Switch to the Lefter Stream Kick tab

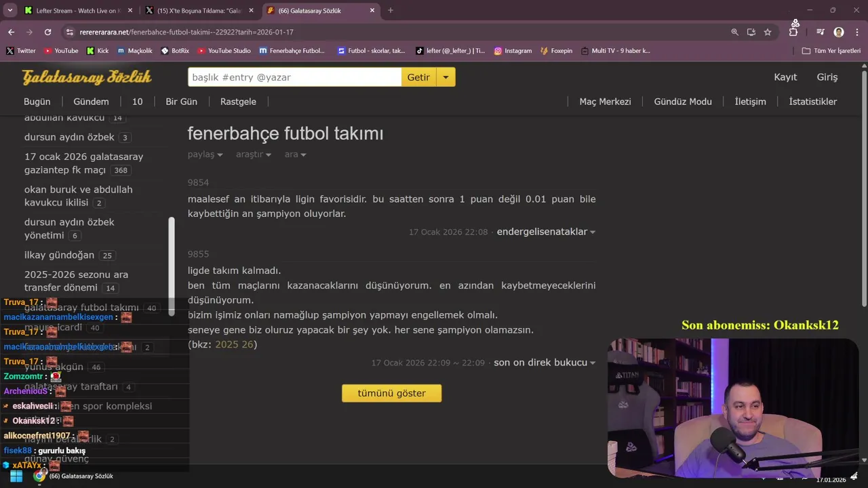click(x=78, y=10)
